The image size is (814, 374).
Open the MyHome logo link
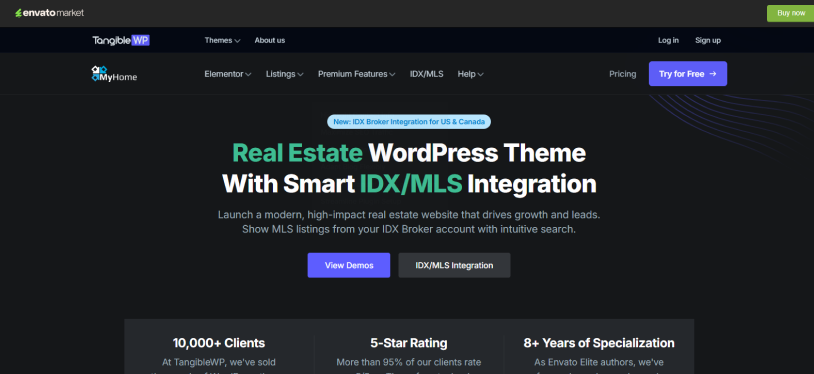(x=114, y=74)
